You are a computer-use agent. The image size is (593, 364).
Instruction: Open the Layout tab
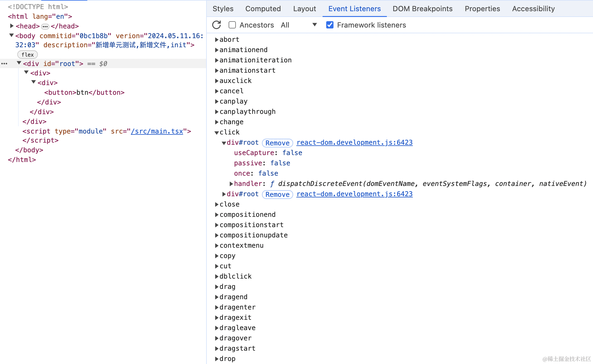click(x=304, y=9)
